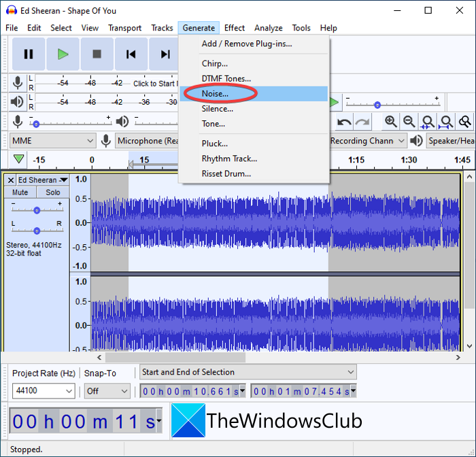Click the track pan L/R slider knob
This screenshot has height=457, width=476.
37,231
